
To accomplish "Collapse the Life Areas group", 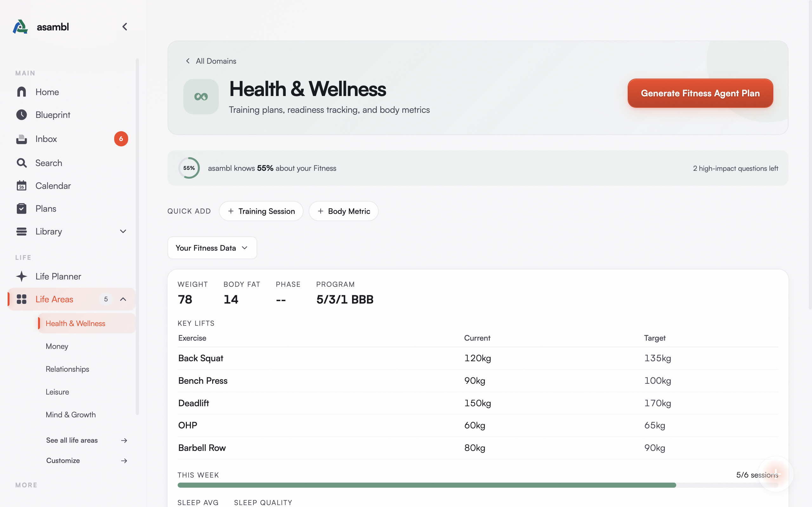I will tap(122, 299).
